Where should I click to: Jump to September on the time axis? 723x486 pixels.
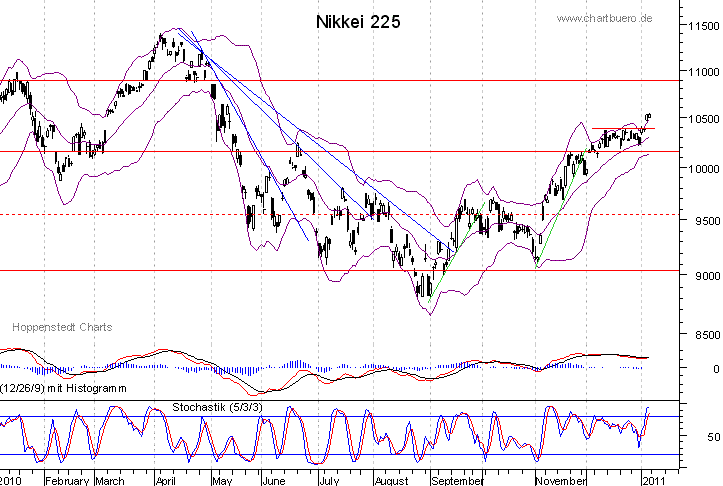point(456,480)
